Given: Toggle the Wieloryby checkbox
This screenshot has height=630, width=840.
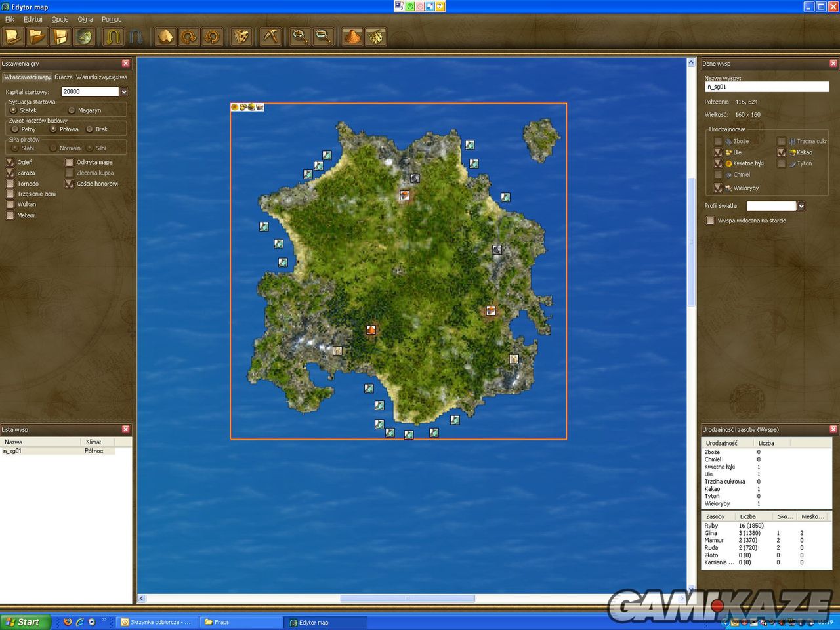Looking at the screenshot, I should [x=718, y=188].
